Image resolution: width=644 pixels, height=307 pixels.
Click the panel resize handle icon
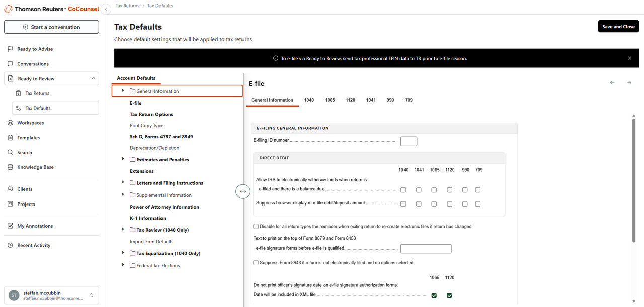(x=243, y=191)
